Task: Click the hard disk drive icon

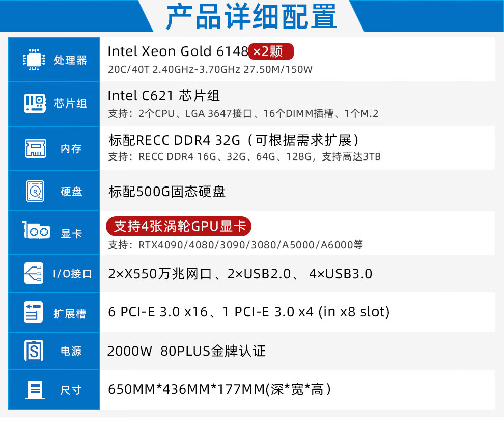Action: click(35, 192)
